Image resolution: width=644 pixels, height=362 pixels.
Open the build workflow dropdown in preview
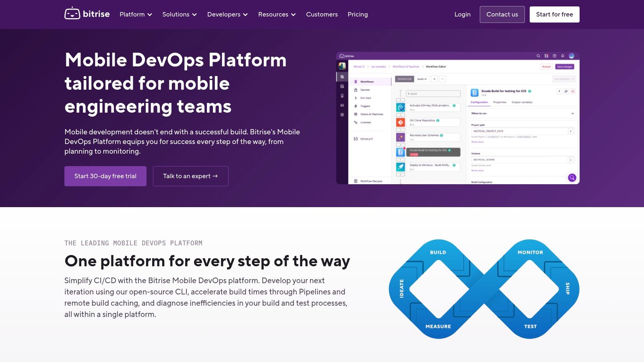pos(422,79)
